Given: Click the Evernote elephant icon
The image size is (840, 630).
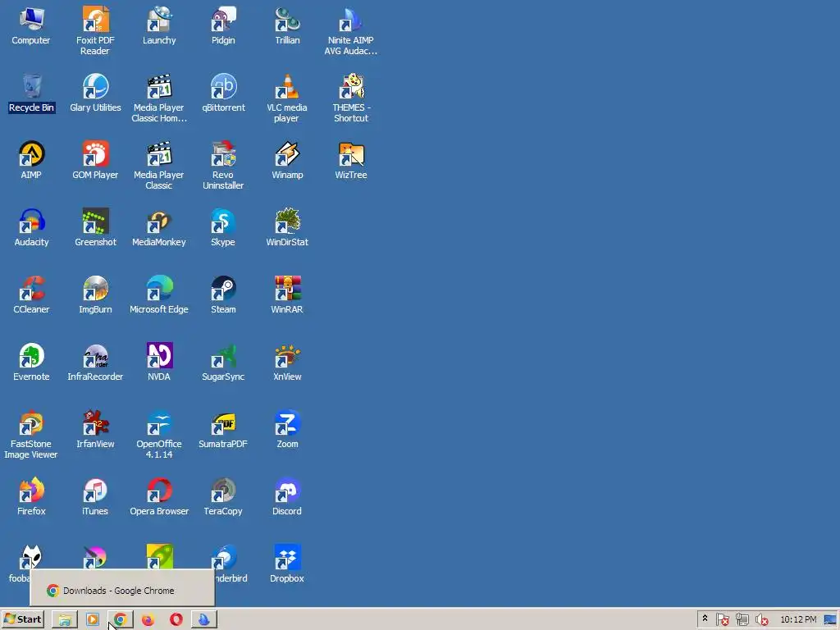Looking at the screenshot, I should 31,362.
